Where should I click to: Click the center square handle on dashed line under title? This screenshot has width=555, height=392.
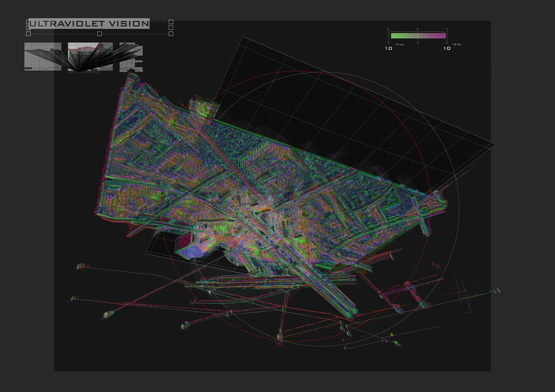tap(99, 34)
